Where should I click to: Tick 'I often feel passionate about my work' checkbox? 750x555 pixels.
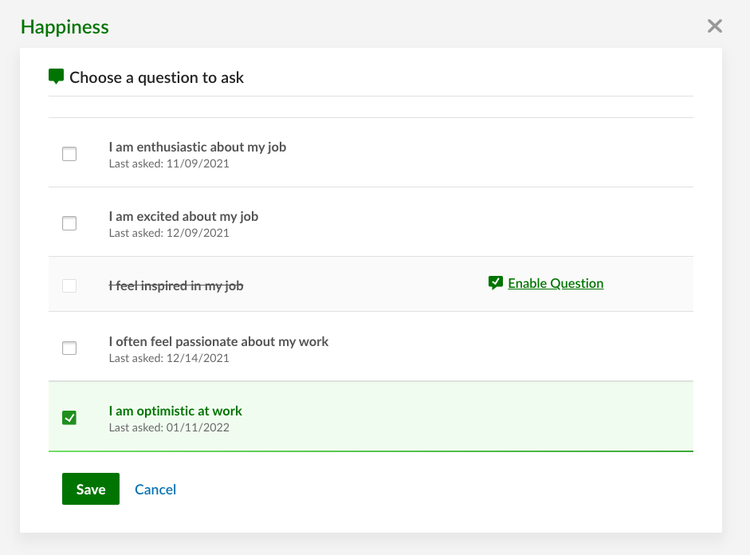pyautogui.click(x=69, y=348)
